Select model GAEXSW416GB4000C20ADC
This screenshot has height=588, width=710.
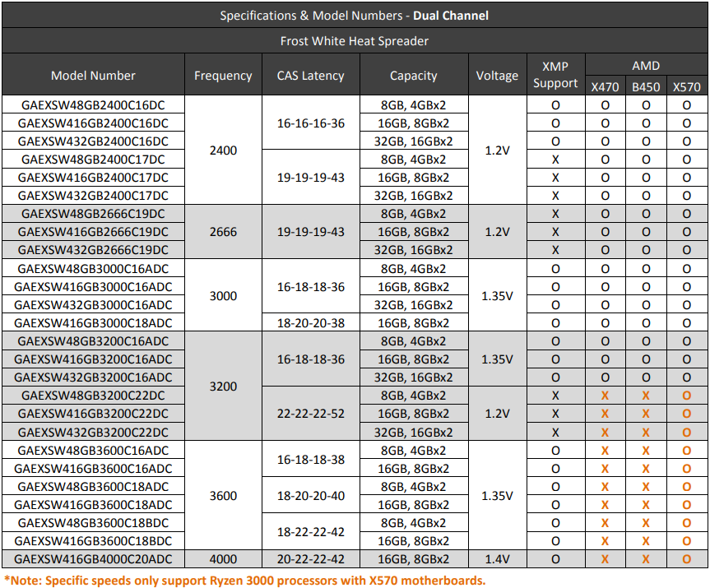click(93, 559)
